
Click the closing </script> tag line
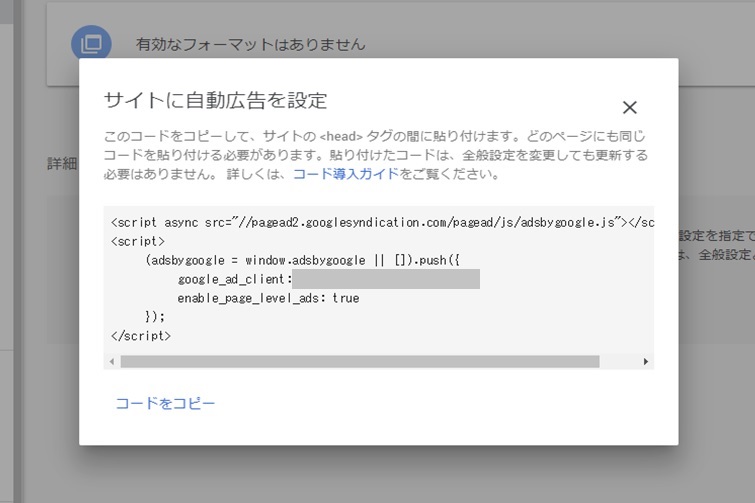[141, 336]
